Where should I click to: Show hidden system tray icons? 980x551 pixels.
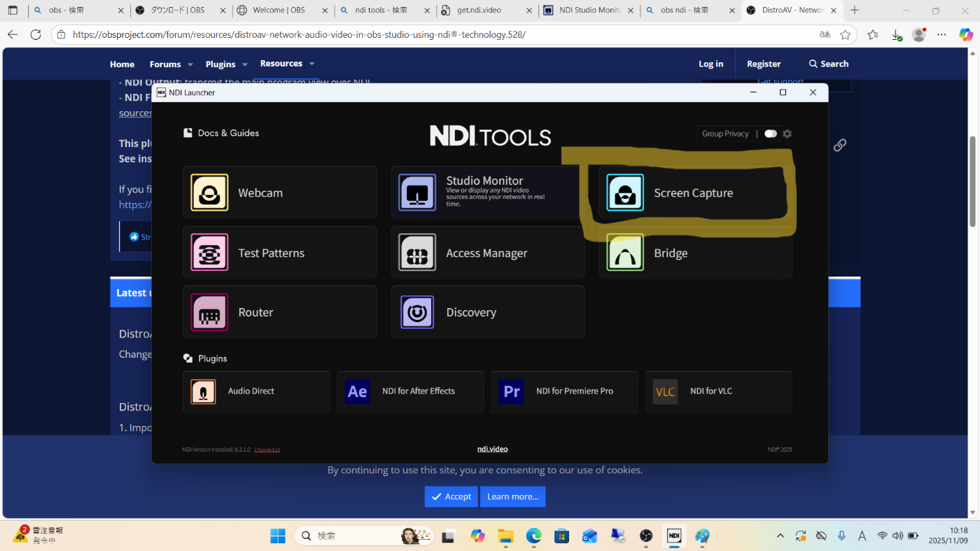click(780, 536)
